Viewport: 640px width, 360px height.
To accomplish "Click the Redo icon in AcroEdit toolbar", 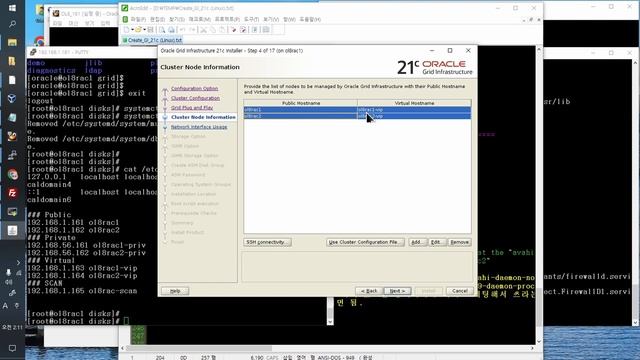I will [192, 30].
